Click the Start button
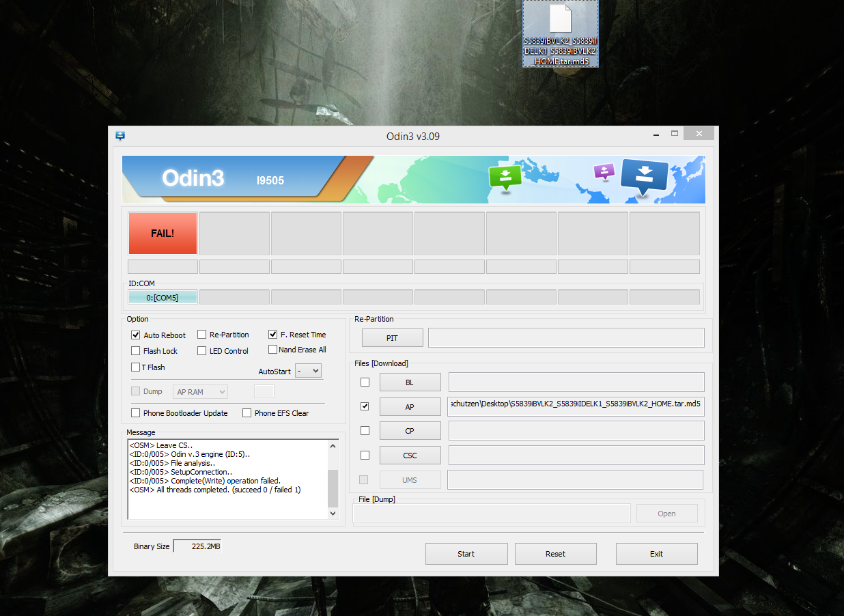Screen dimensions: 844x616 466,554
